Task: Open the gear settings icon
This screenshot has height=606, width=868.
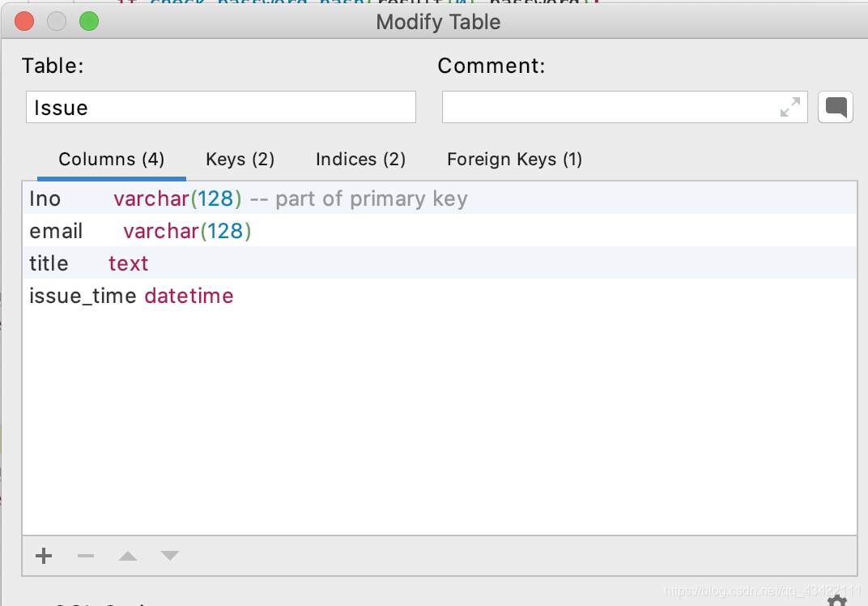Action: coord(837,600)
